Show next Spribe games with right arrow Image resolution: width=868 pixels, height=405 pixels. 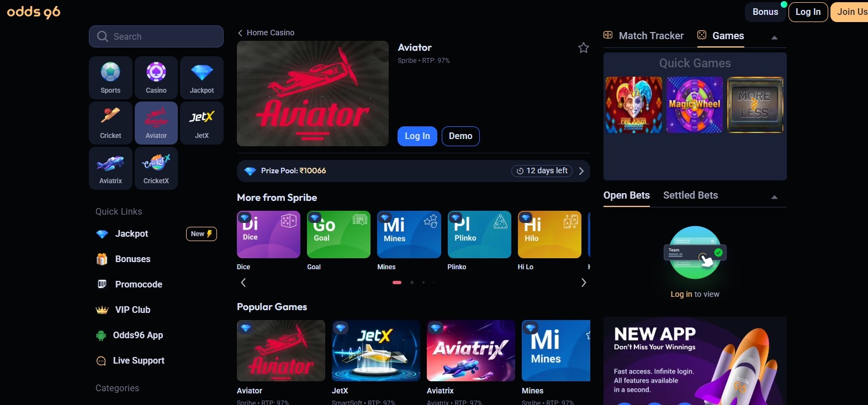point(584,283)
